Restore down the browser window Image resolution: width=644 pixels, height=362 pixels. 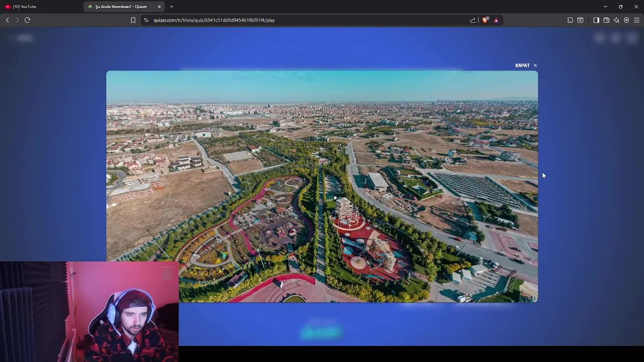(621, 7)
